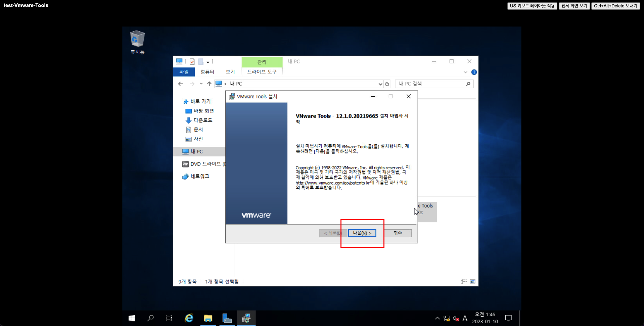Viewport: 644px width, 326px height.
Task: Close the VMware Tools 설치 dialog
Action: pos(409,97)
